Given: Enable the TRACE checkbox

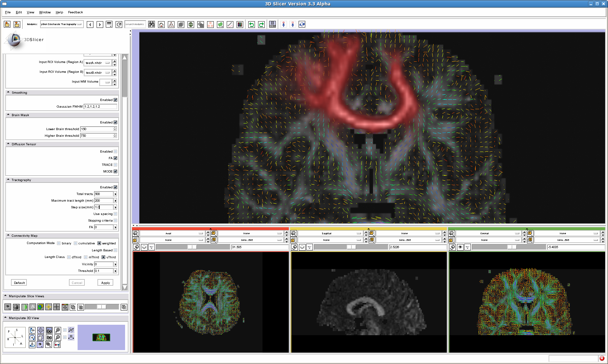Looking at the screenshot, I should click(115, 165).
